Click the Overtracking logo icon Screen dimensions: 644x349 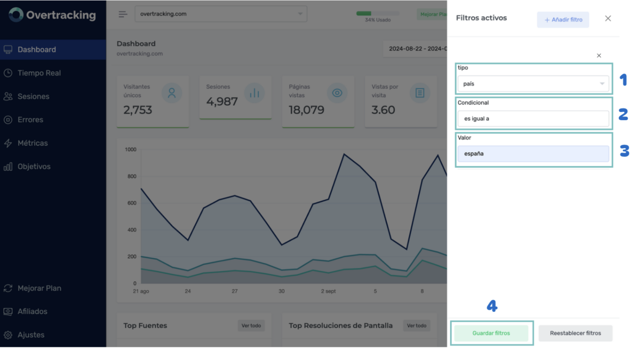16,14
